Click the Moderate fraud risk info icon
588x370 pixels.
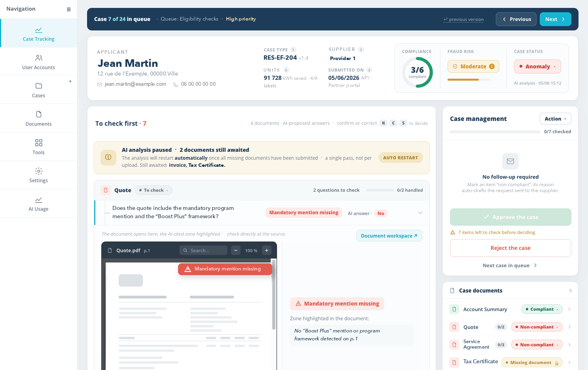[492, 66]
